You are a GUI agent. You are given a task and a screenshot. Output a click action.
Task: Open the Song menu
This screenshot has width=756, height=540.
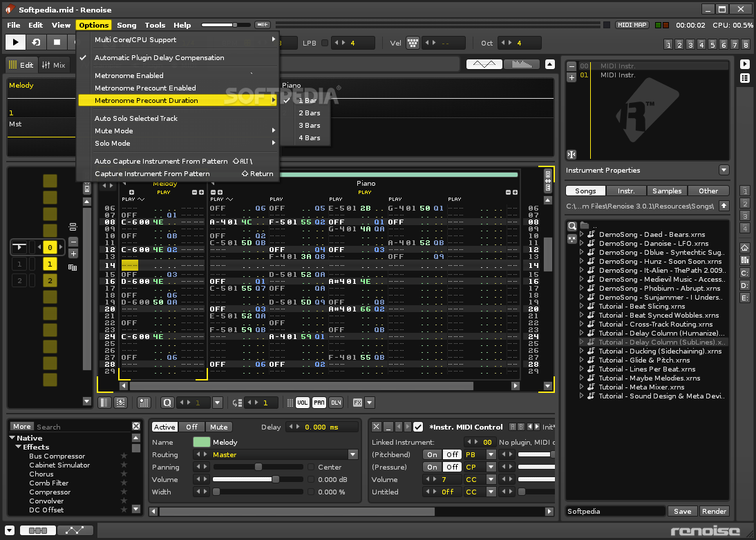pyautogui.click(x=126, y=25)
